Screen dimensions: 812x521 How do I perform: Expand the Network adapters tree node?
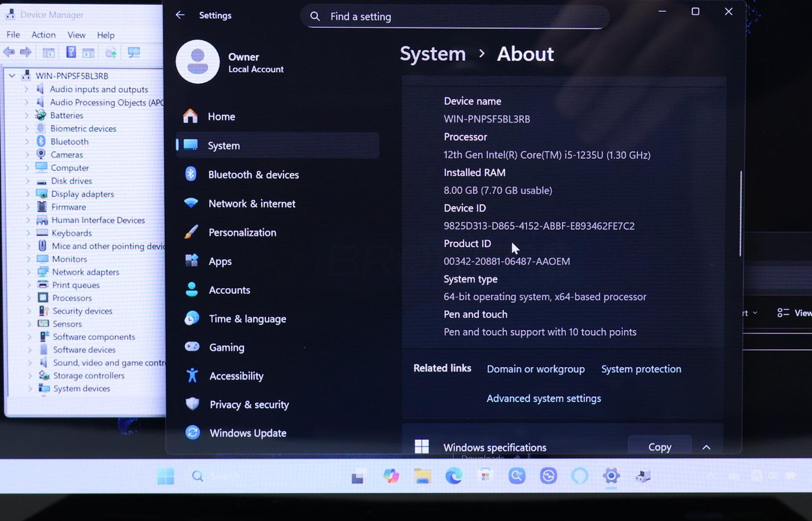[28, 272]
